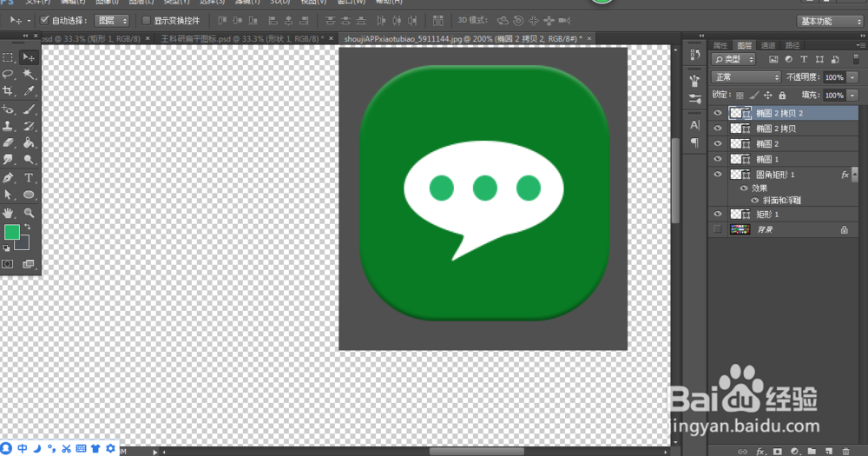This screenshot has height=456, width=868.
Task: Select the Eraser tool
Action: click(9, 143)
